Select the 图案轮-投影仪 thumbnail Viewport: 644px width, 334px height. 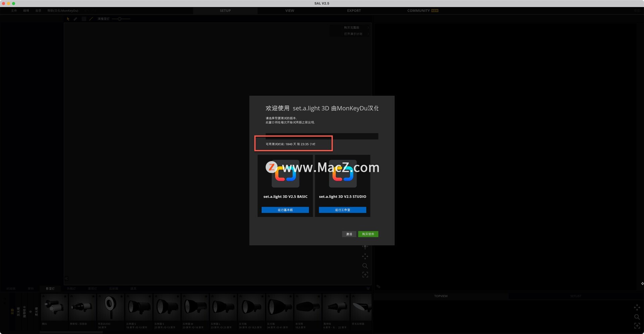coord(82,307)
